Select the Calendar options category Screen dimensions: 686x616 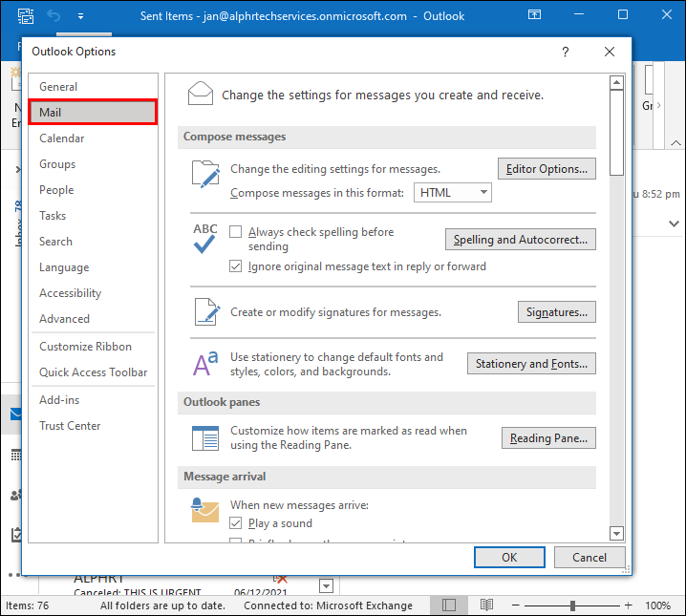(93, 138)
